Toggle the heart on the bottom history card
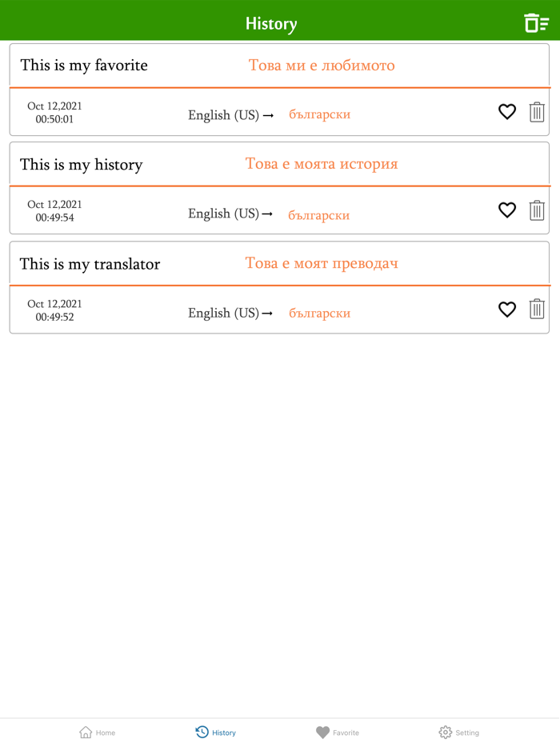The image size is (560, 747). [507, 310]
